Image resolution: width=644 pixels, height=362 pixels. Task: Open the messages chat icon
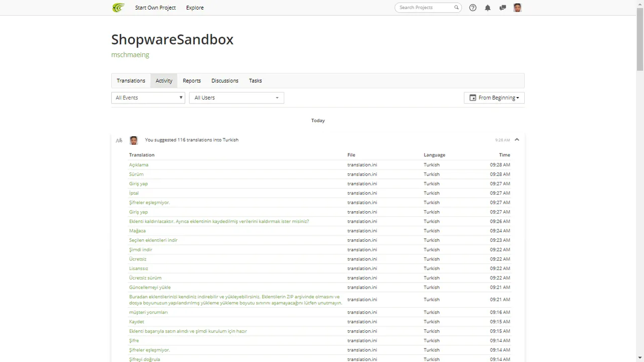[502, 8]
